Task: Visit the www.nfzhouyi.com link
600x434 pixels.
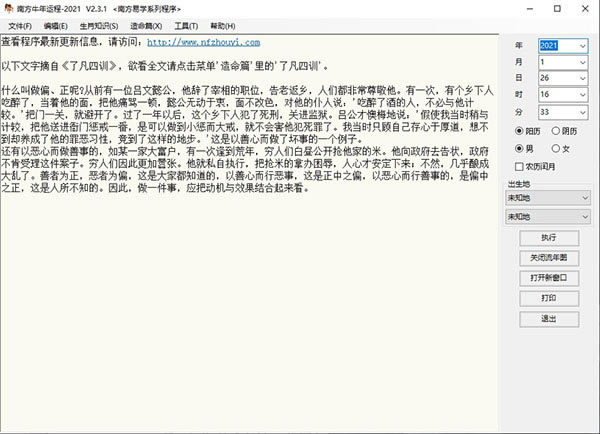Action: click(x=204, y=42)
